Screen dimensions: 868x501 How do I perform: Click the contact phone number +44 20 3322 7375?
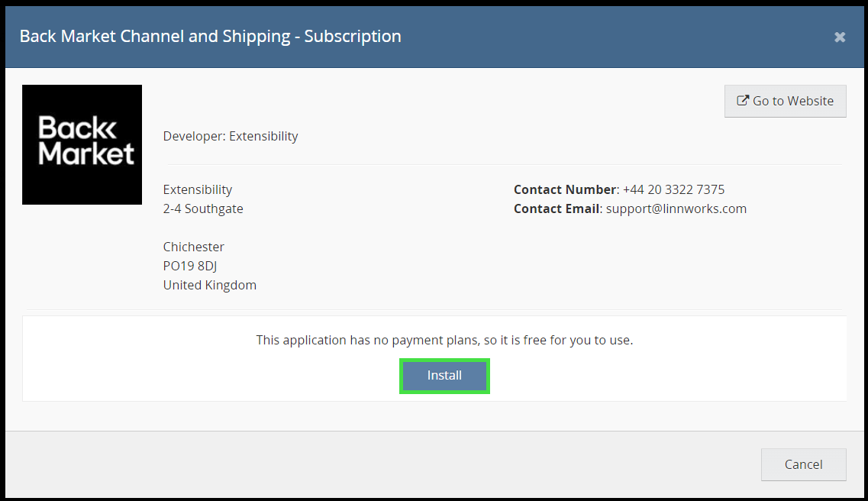coord(673,189)
